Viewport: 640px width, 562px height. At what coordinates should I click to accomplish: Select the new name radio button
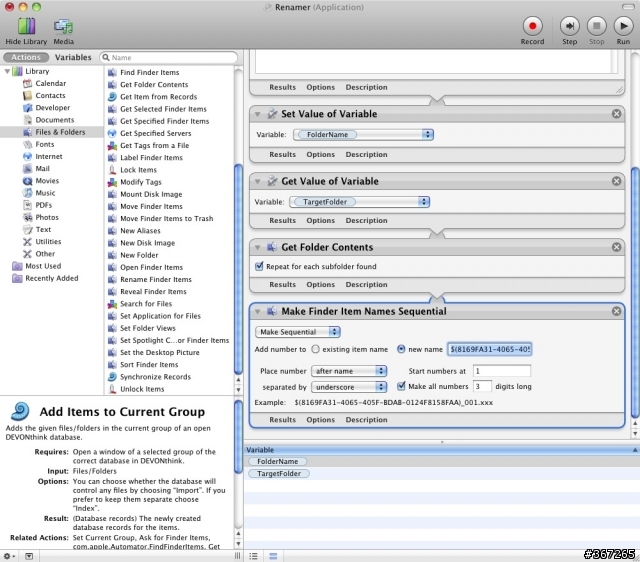pyautogui.click(x=401, y=349)
